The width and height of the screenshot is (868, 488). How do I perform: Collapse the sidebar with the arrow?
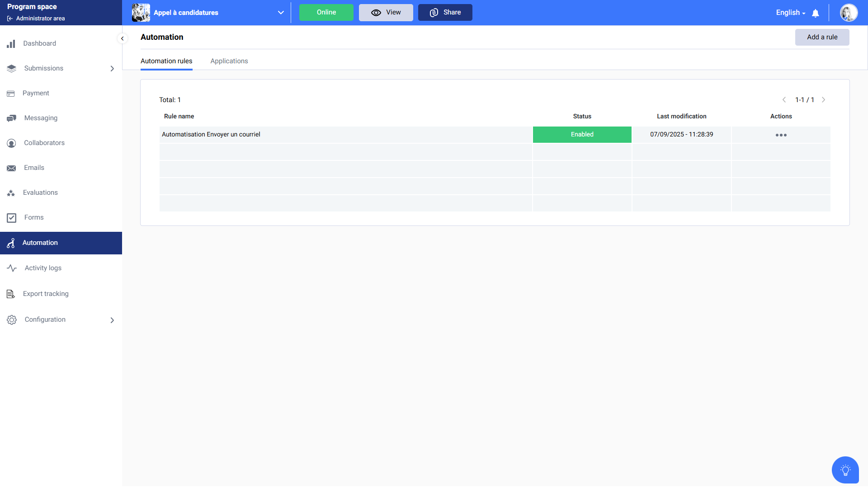(x=122, y=38)
